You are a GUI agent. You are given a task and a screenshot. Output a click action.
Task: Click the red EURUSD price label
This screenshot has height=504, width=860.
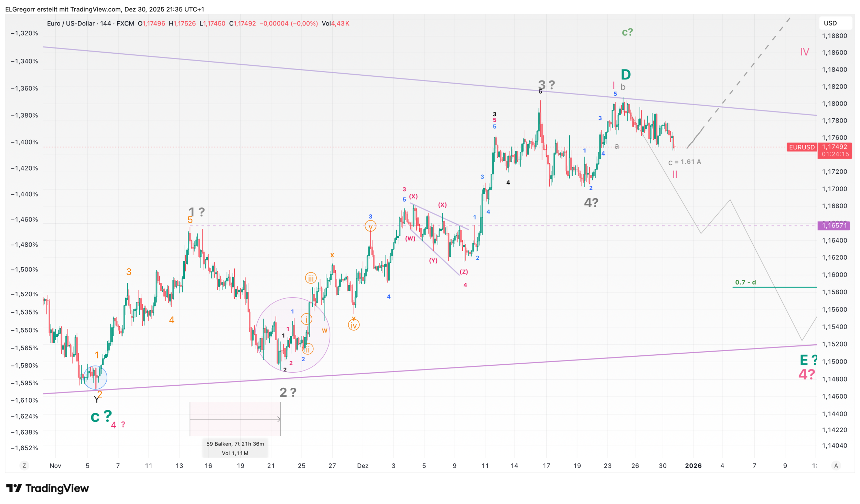click(x=802, y=147)
